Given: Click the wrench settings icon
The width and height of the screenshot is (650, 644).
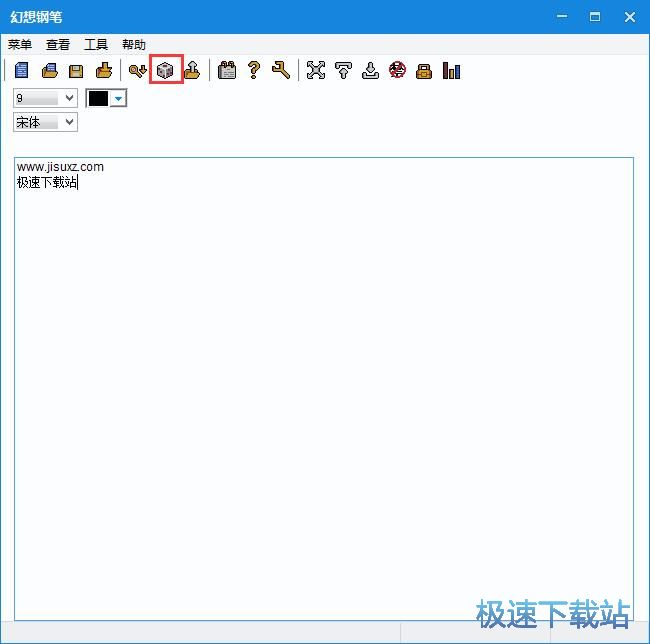Looking at the screenshot, I should tap(281, 70).
